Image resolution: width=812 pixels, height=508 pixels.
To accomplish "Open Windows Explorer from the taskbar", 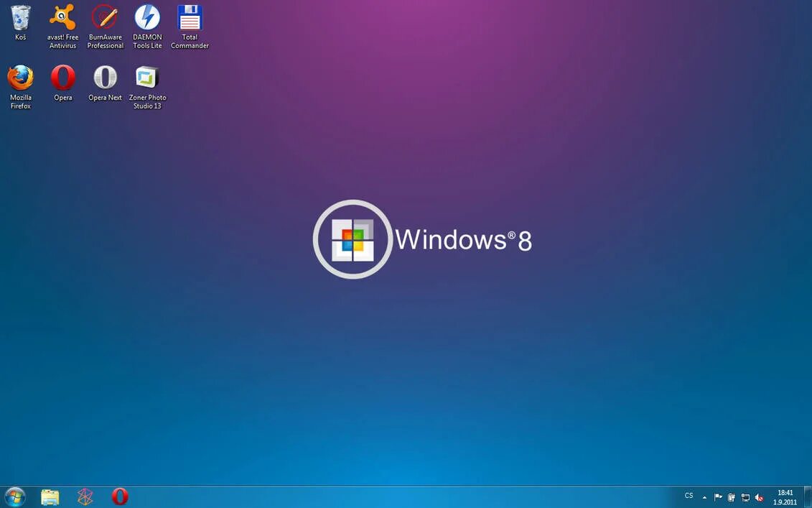I will (50, 497).
